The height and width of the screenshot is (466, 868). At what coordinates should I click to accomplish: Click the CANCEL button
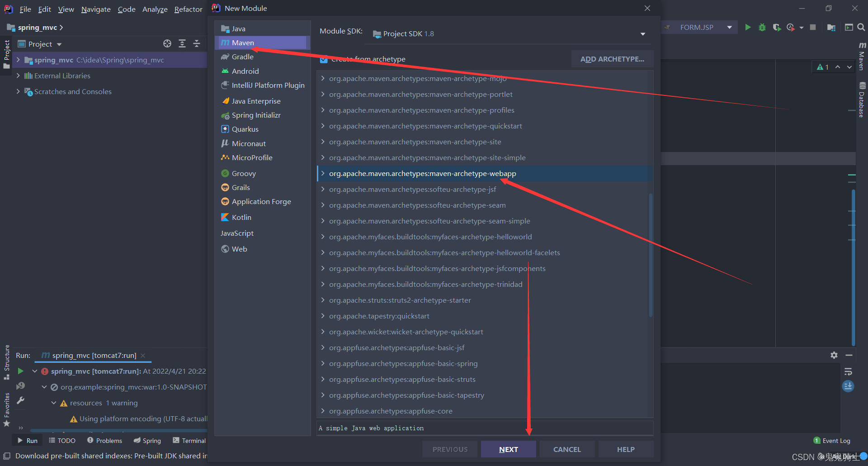pyautogui.click(x=567, y=449)
